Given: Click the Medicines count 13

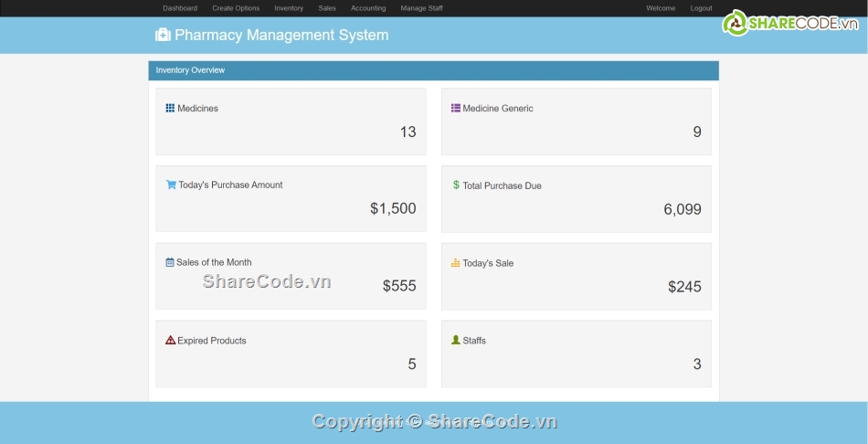Looking at the screenshot, I should [x=408, y=132].
